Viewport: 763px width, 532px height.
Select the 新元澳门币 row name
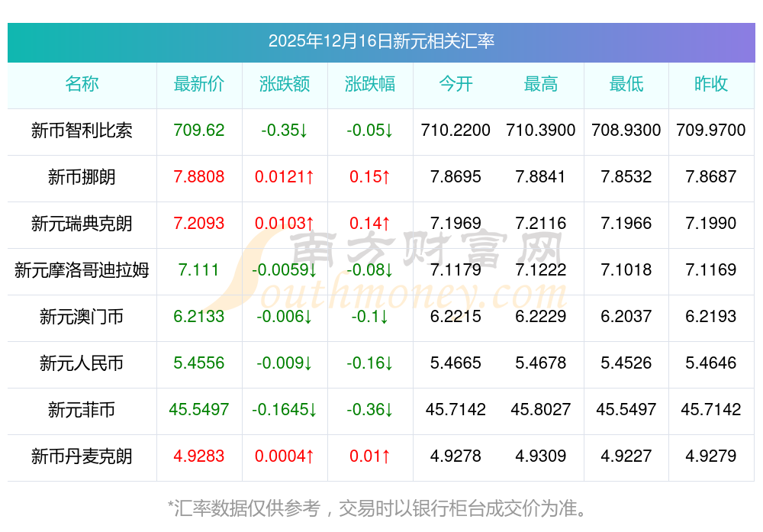pos(82,317)
